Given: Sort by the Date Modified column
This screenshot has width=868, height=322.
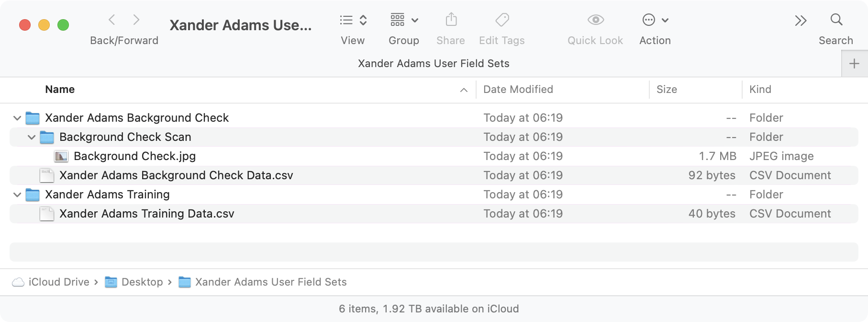Looking at the screenshot, I should (x=518, y=90).
